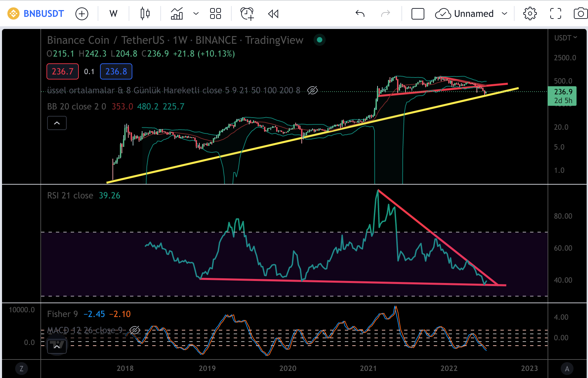Select the red descending RSI trendline

point(438,237)
